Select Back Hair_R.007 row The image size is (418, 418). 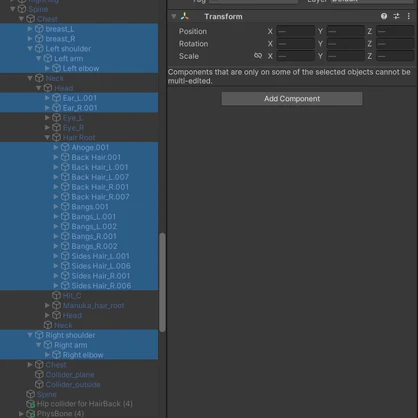(x=79, y=197)
